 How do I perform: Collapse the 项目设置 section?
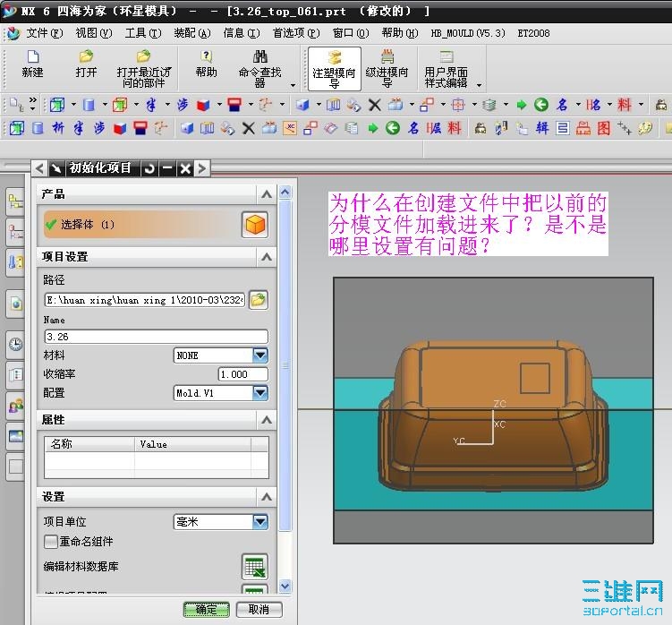pyautogui.click(x=267, y=257)
